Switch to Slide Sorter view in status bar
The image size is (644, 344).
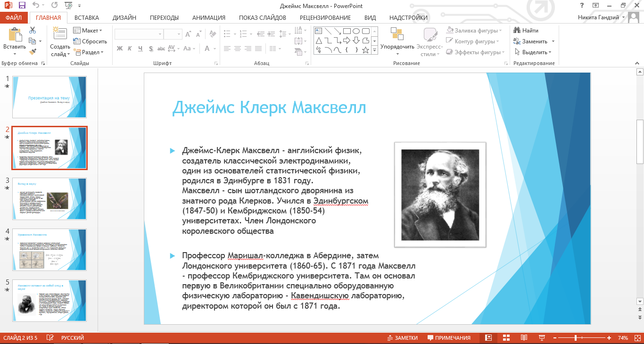(506, 338)
